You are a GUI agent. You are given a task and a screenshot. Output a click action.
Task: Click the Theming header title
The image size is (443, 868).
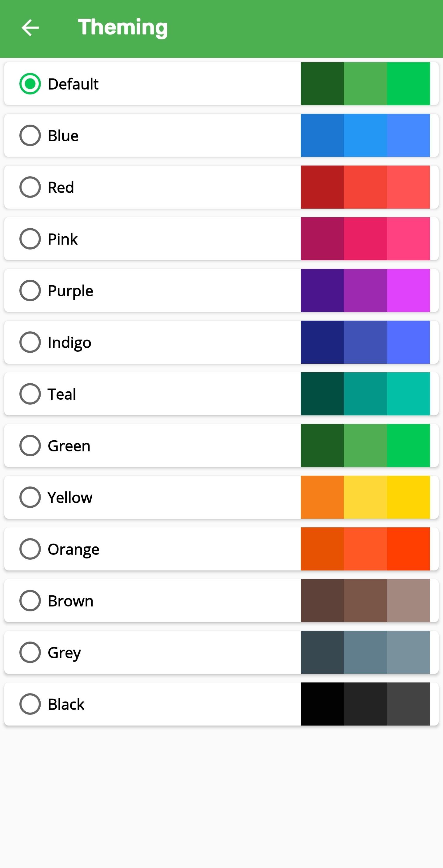click(123, 28)
